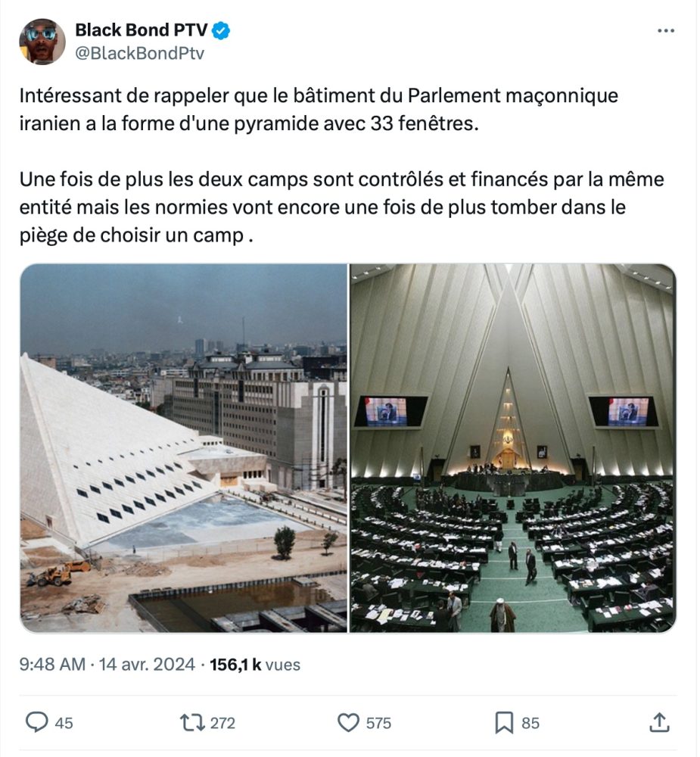Open the three-dot more options menu

666,31
